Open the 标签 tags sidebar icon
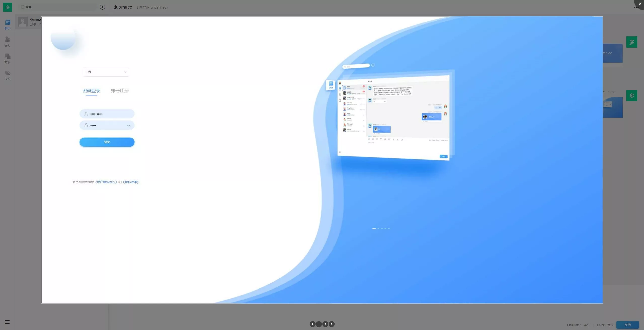Screen dimensions: 644x330 (7, 75)
